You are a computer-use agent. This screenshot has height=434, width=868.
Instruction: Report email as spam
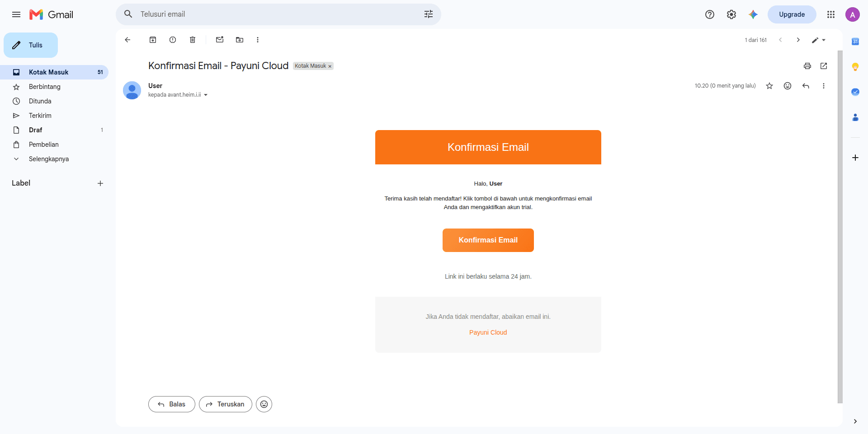pyautogui.click(x=173, y=40)
